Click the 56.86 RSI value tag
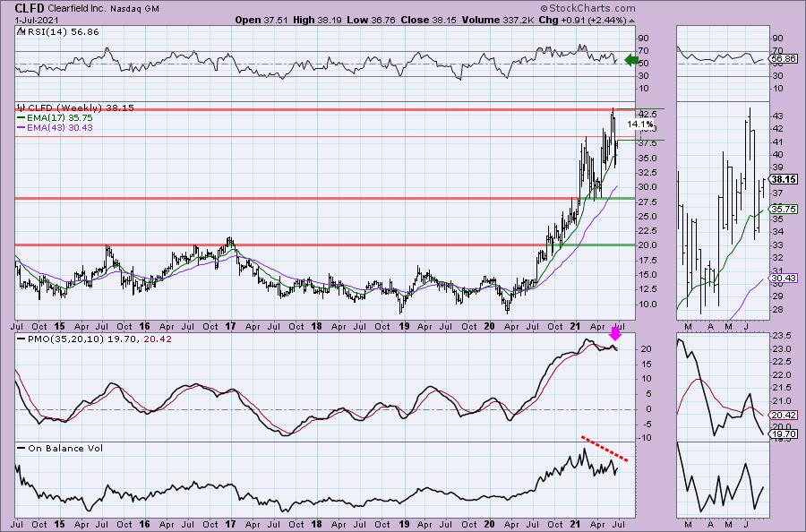This screenshot has width=806, height=532. tap(784, 59)
